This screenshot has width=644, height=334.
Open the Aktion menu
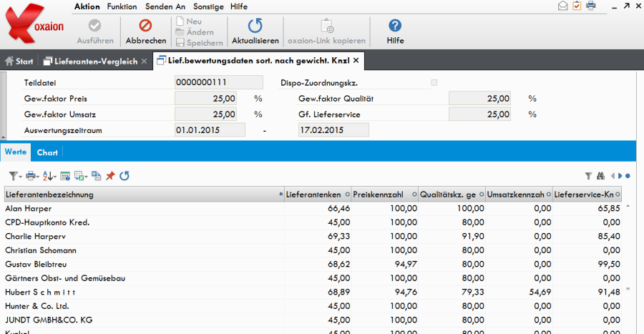tap(87, 6)
